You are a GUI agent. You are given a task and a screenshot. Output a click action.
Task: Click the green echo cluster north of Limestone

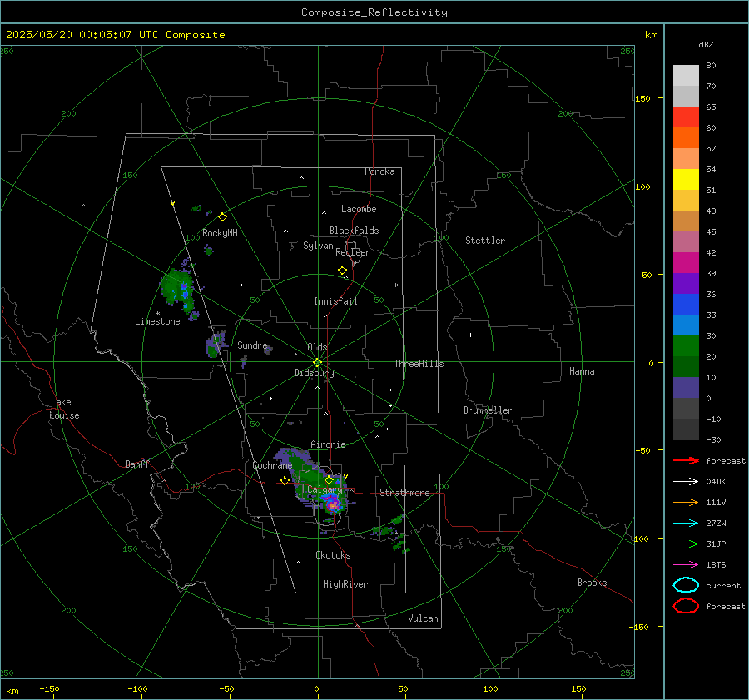click(177, 288)
